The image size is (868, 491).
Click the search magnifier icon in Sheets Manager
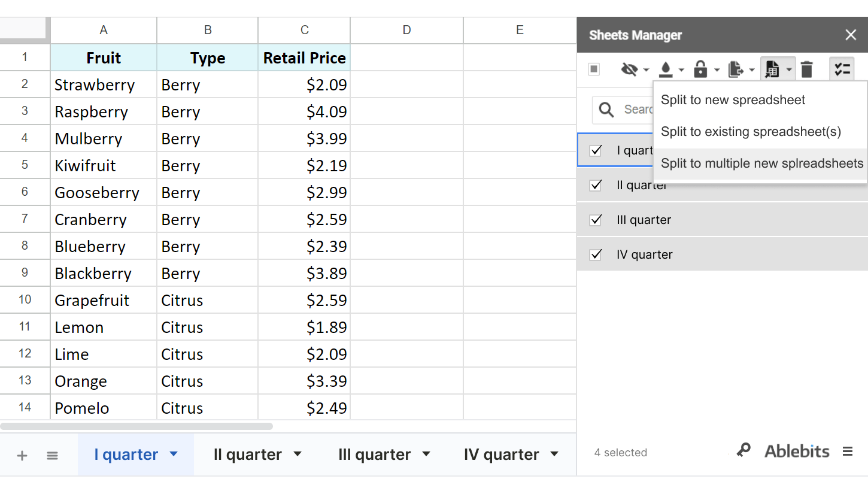coord(606,110)
